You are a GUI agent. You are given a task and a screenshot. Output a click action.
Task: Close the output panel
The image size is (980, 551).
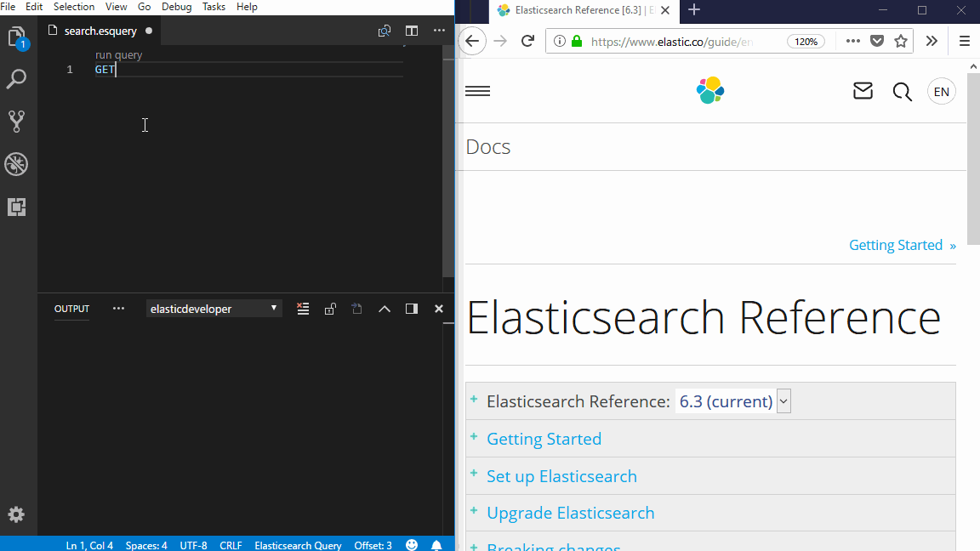tap(439, 309)
